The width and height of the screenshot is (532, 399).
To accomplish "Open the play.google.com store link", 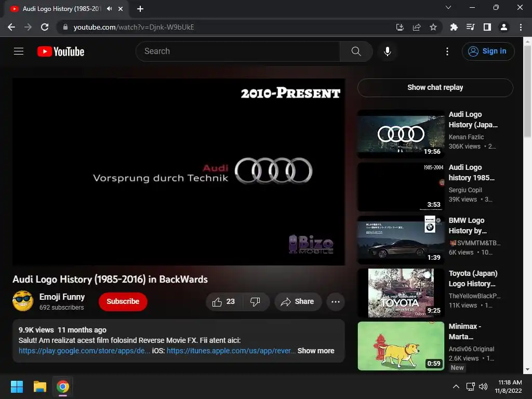I will [x=84, y=351].
